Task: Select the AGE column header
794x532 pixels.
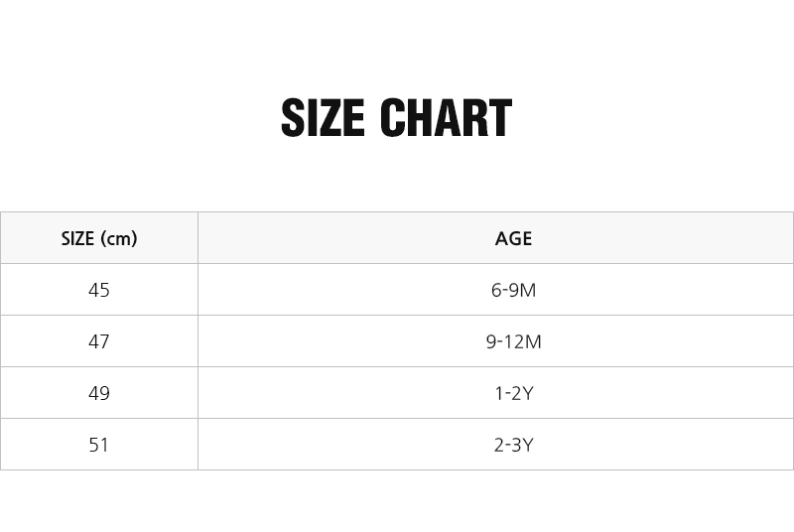Action: (513, 238)
